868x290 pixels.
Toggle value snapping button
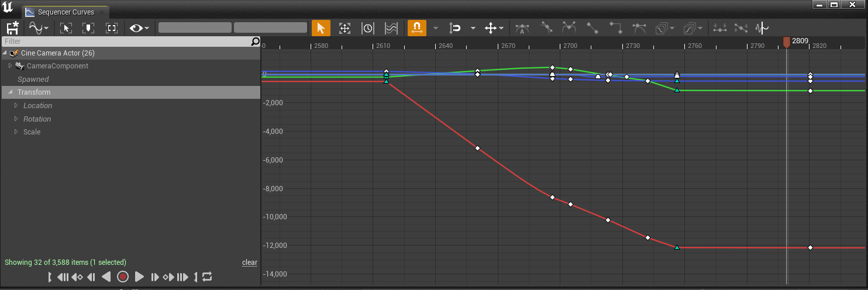click(454, 27)
